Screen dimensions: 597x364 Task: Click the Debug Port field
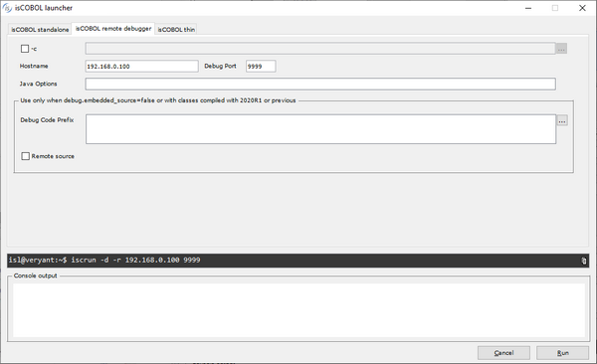pyautogui.click(x=261, y=67)
